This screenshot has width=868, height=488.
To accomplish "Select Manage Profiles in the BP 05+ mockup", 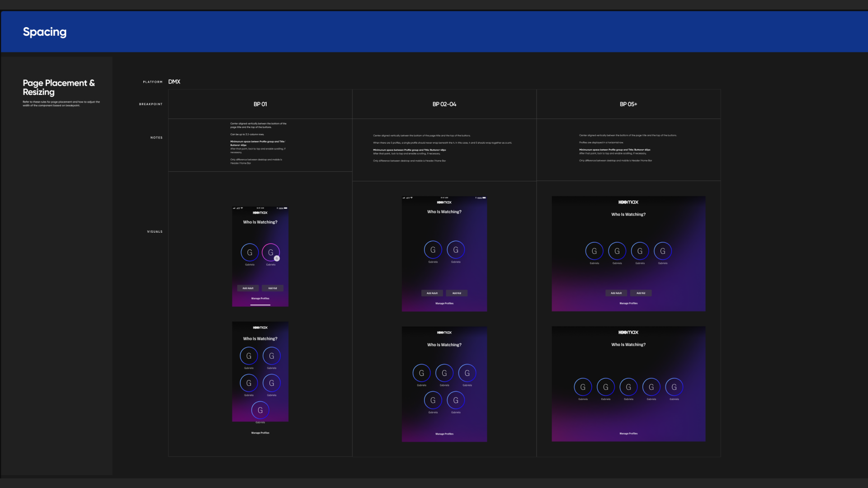I will point(628,303).
